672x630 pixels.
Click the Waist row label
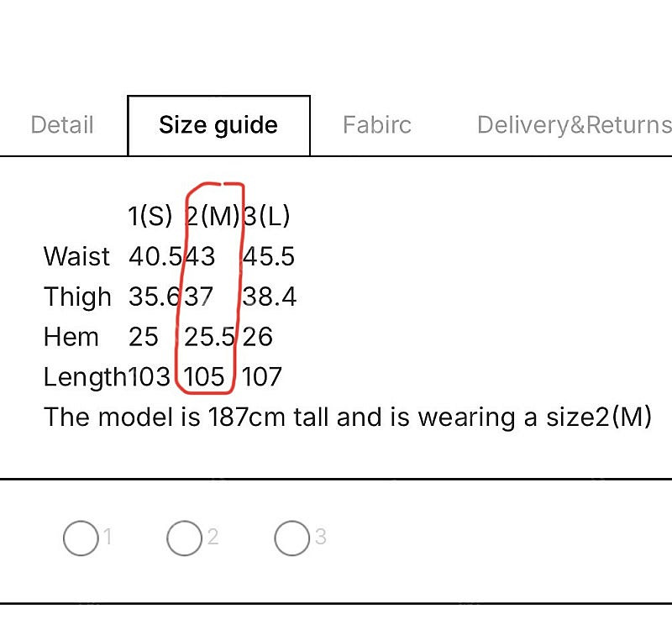point(76,256)
